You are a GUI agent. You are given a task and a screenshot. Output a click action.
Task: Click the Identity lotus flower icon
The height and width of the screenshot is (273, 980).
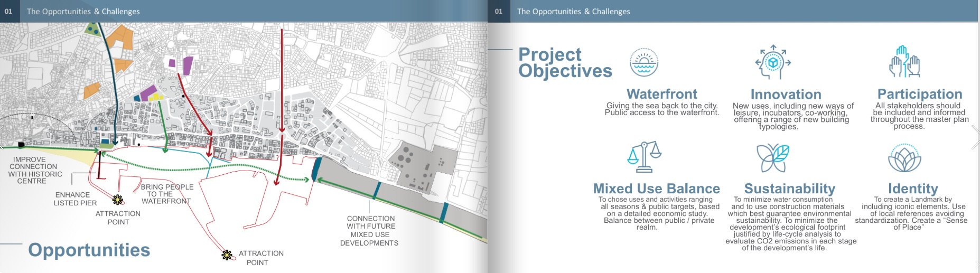pos(904,158)
